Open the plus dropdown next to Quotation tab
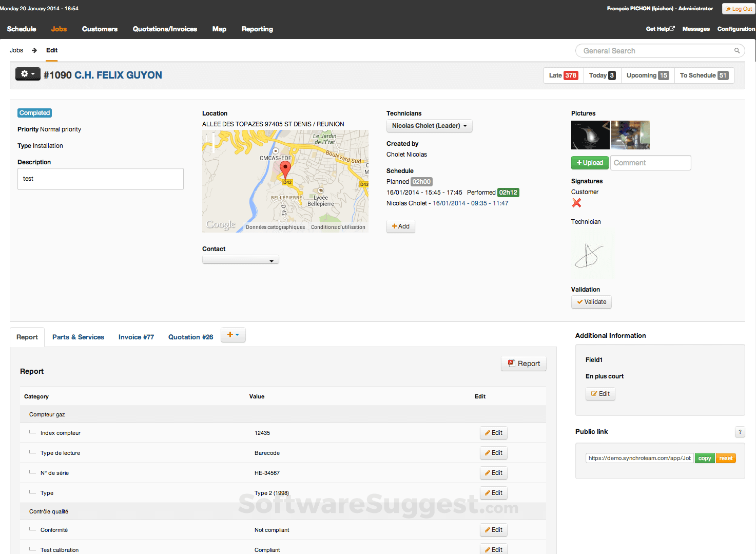The image size is (756, 554). point(233,334)
